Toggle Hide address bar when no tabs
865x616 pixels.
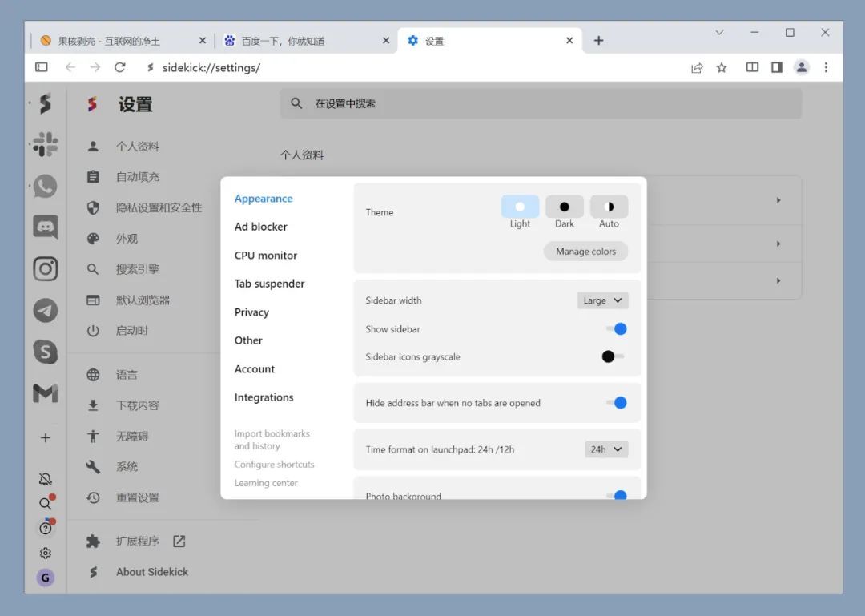[616, 402]
